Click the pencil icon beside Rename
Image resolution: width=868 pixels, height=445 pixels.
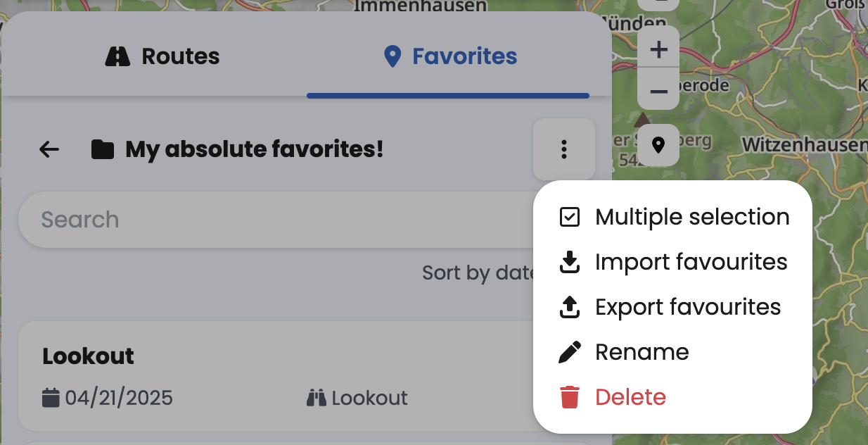[x=569, y=352]
